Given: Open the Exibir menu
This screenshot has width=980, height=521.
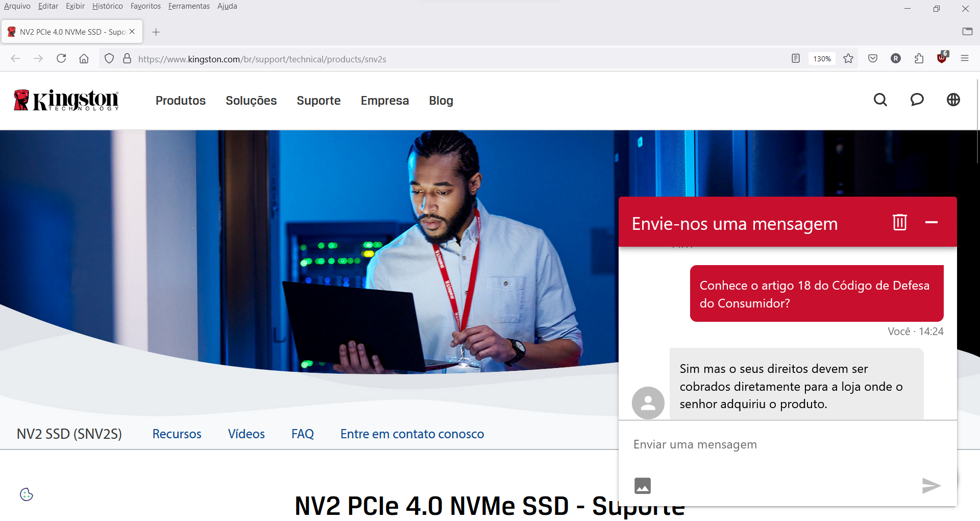Looking at the screenshot, I should [75, 6].
